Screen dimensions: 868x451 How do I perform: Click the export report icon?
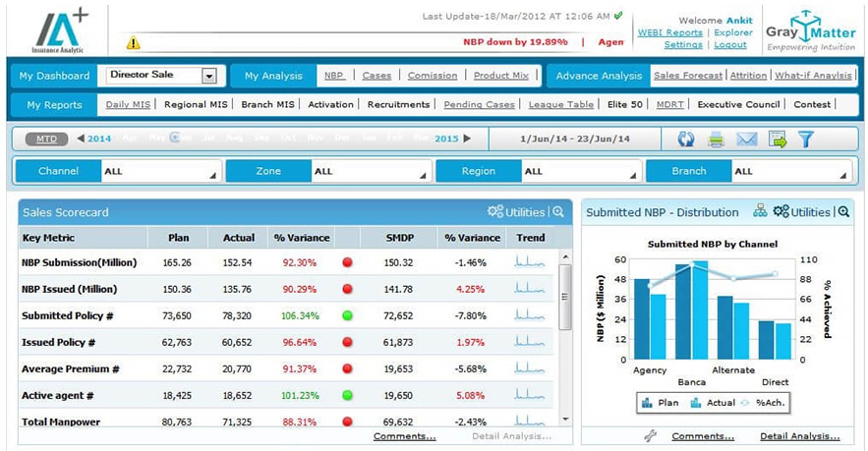pos(778,139)
